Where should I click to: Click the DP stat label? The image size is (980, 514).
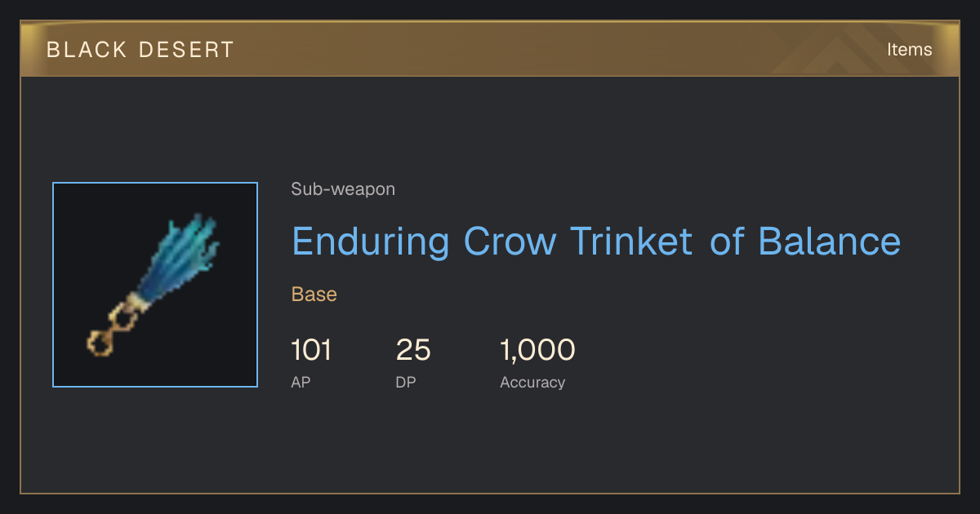[x=406, y=382]
